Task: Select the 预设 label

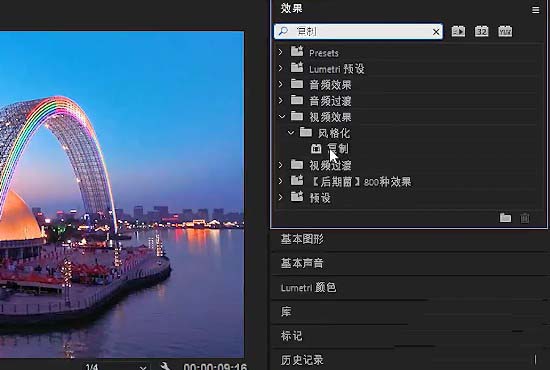Action: click(x=320, y=198)
